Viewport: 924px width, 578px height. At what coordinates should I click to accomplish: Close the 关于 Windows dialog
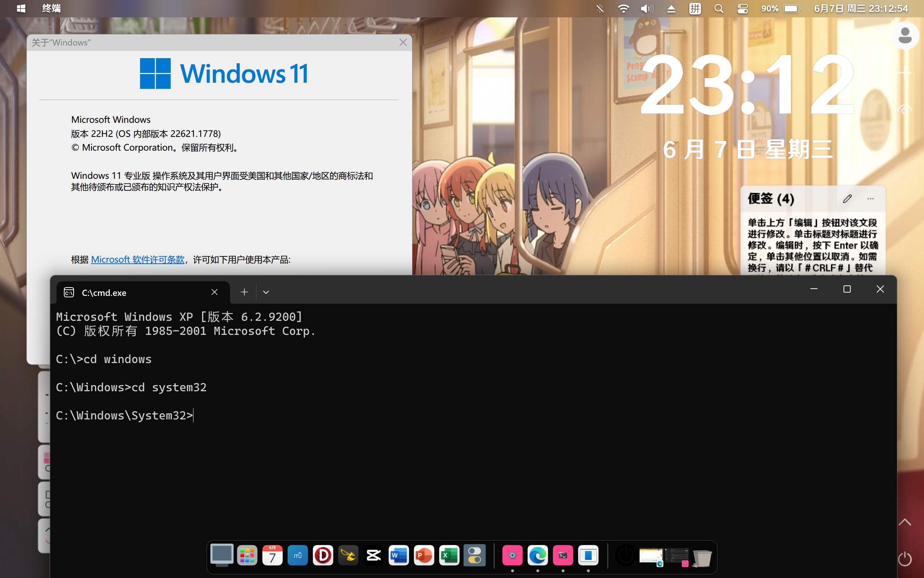click(x=403, y=42)
